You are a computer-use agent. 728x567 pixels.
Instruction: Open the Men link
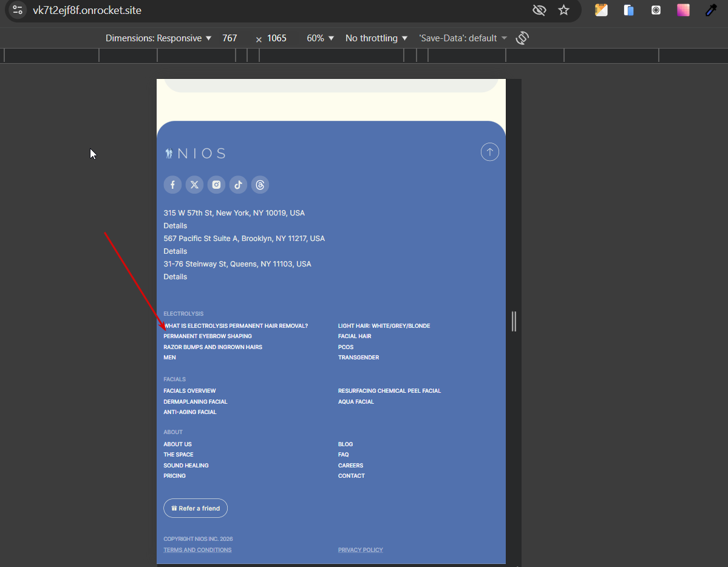click(169, 358)
